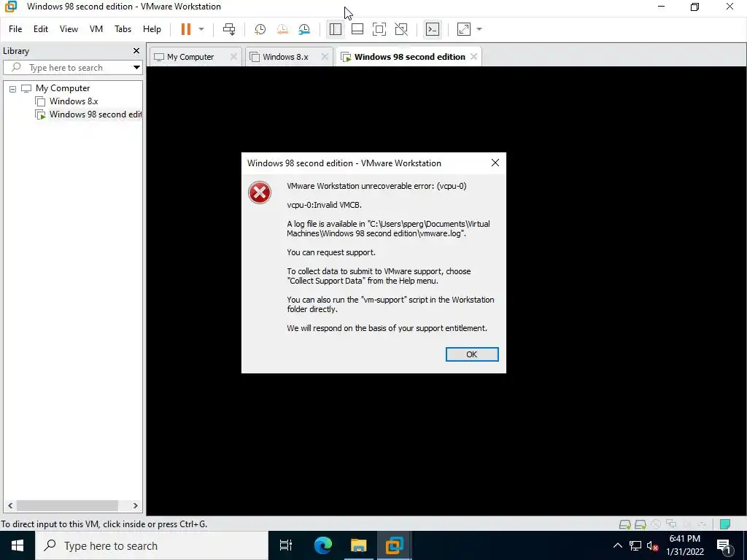Toggle the console view icon
747x560 pixels.
433,29
